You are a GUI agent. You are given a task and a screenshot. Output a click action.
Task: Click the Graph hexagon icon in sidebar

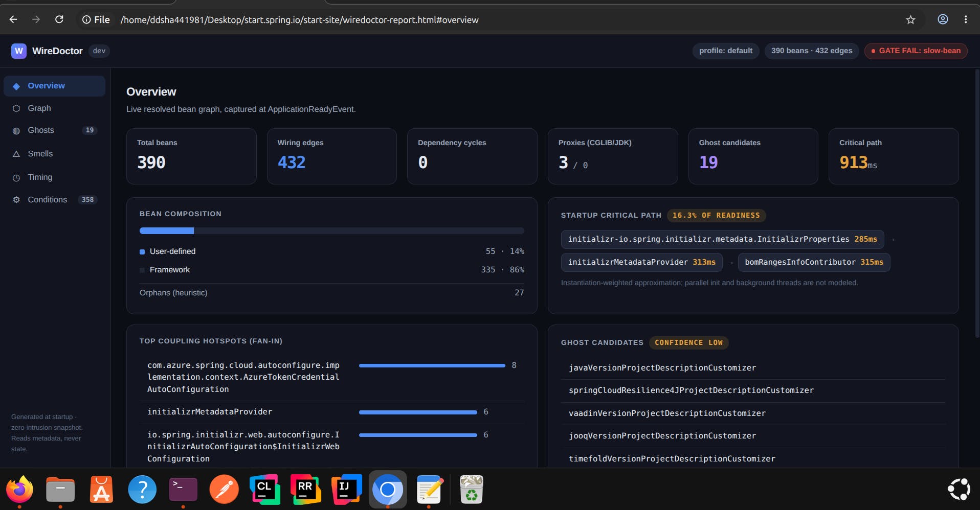click(16, 108)
